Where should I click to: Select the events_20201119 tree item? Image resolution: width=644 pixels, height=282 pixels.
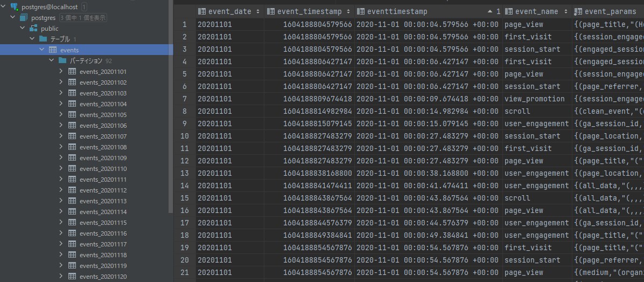103,266
